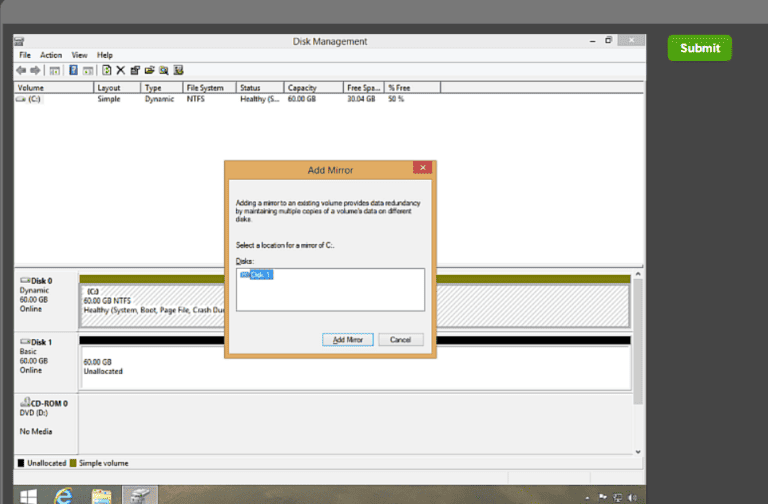
Task: Open File Explorer from the taskbar
Action: click(101, 495)
